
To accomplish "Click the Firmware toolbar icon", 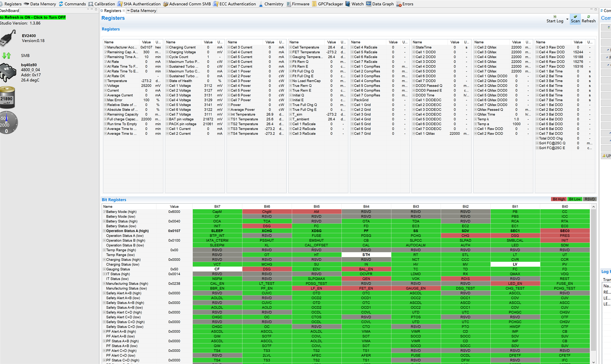I will click(289, 4).
